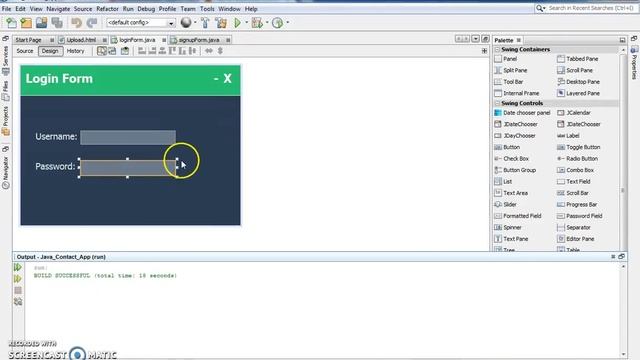This screenshot has height=360, width=640.
Task: Click the Redo toolbar icon
Action: [92, 23]
